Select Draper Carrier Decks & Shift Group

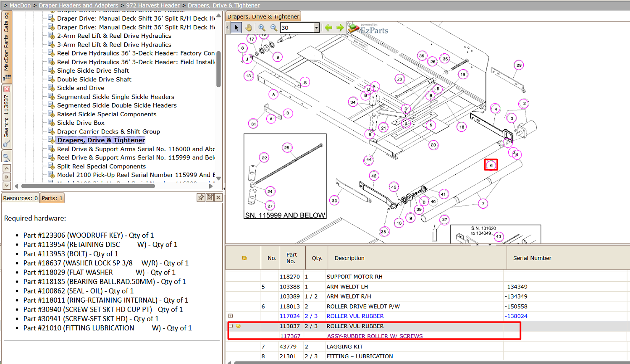click(x=108, y=131)
